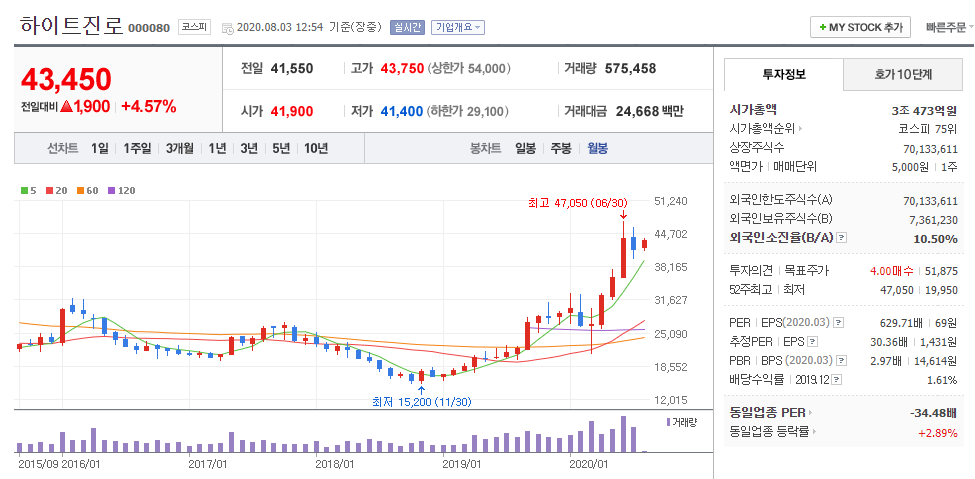The image size is (975, 479).
Task: Select the 5년 line chart period
Action: point(280,149)
